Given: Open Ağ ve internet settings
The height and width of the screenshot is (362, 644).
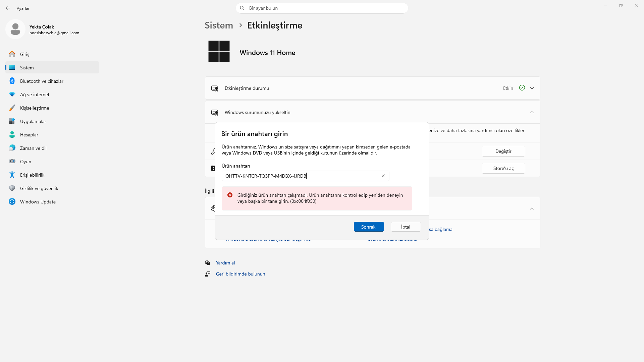Looking at the screenshot, I should (x=52, y=94).
